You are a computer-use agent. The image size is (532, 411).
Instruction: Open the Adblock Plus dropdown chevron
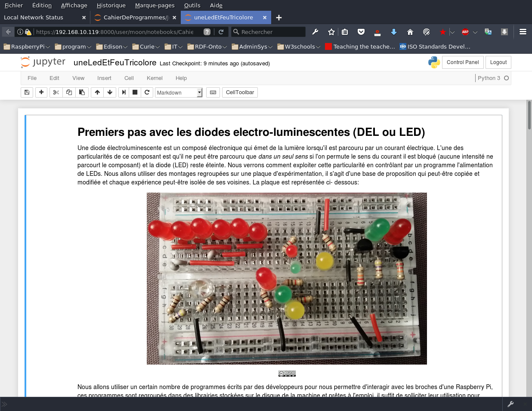475,32
